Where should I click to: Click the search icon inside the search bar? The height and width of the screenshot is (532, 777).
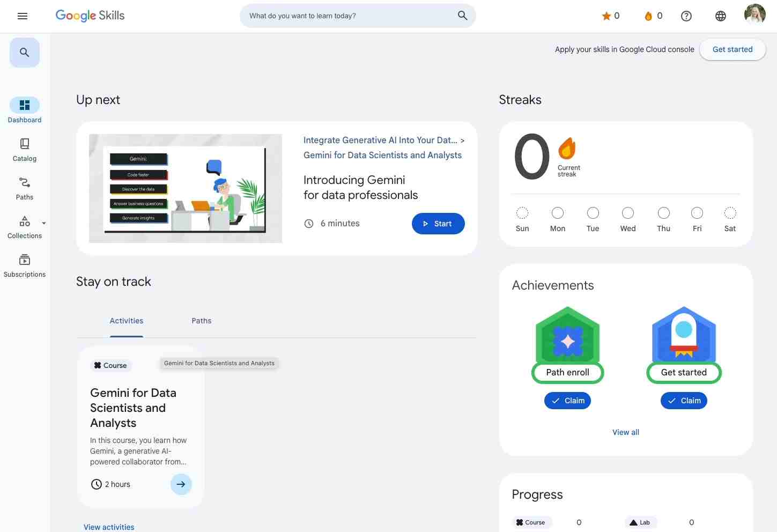462,16
